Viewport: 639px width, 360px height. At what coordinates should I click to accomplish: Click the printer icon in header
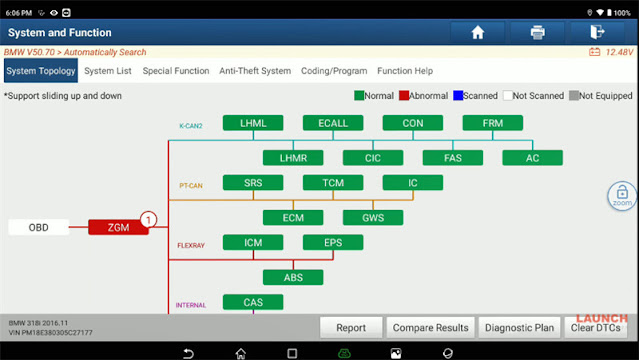[538, 32]
